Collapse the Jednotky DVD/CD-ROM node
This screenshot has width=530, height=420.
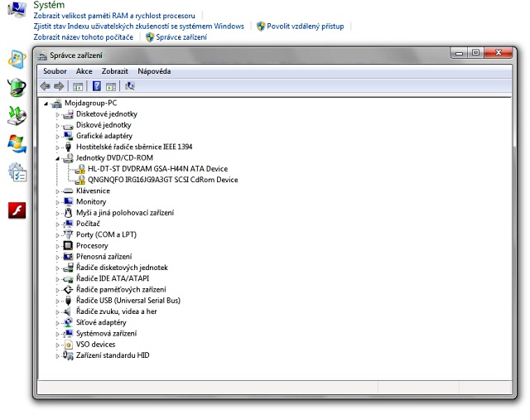point(57,158)
